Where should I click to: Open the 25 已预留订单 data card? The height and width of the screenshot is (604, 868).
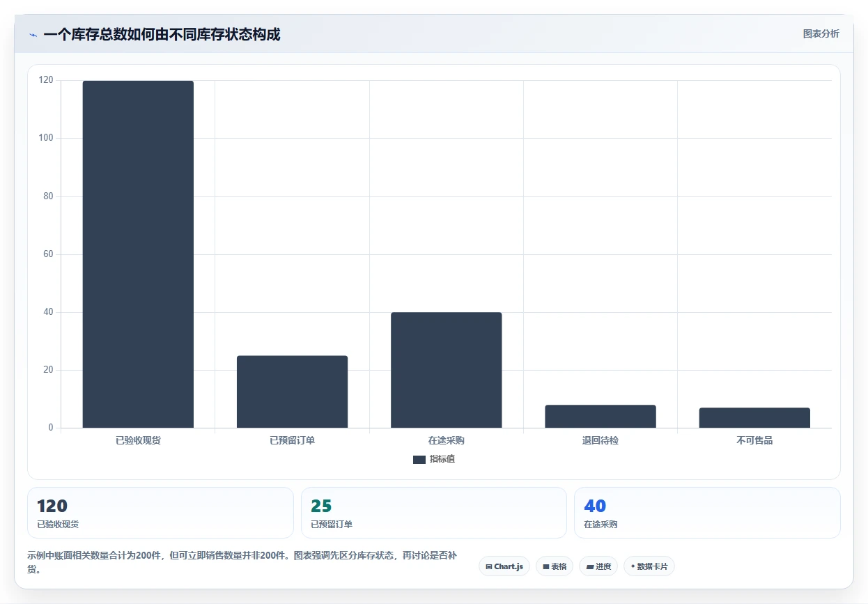pyautogui.click(x=433, y=513)
